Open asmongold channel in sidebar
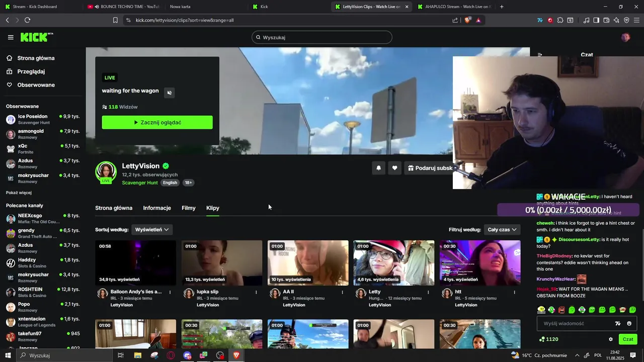The height and width of the screenshot is (362, 644). point(43,134)
